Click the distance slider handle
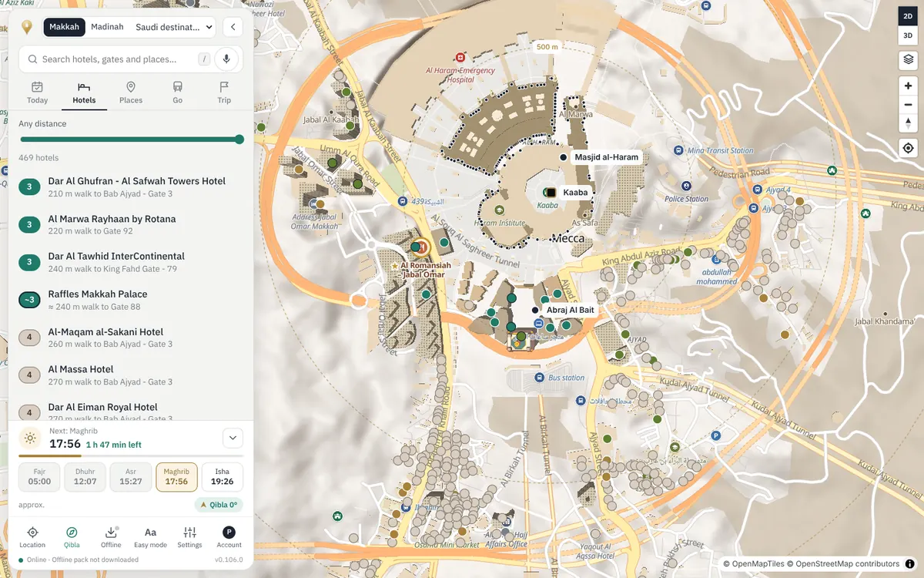The image size is (924, 578). tap(239, 139)
